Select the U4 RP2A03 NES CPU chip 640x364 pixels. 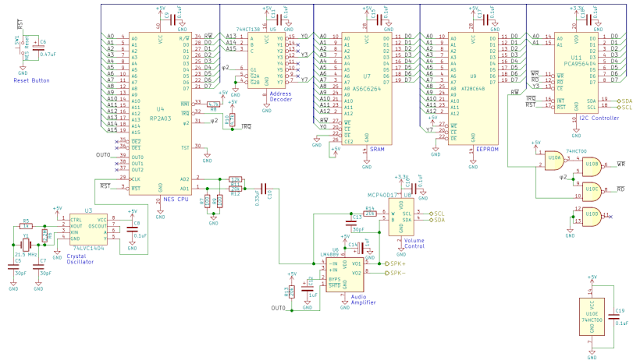160,114
